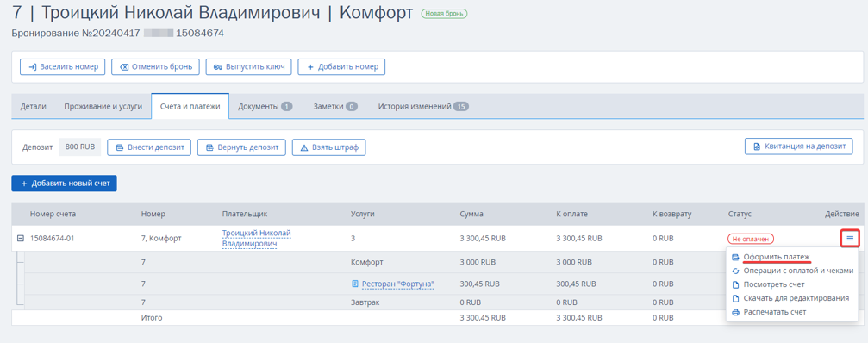Click the 'Новая бронь' status badge
868x343 pixels.
pos(444,13)
